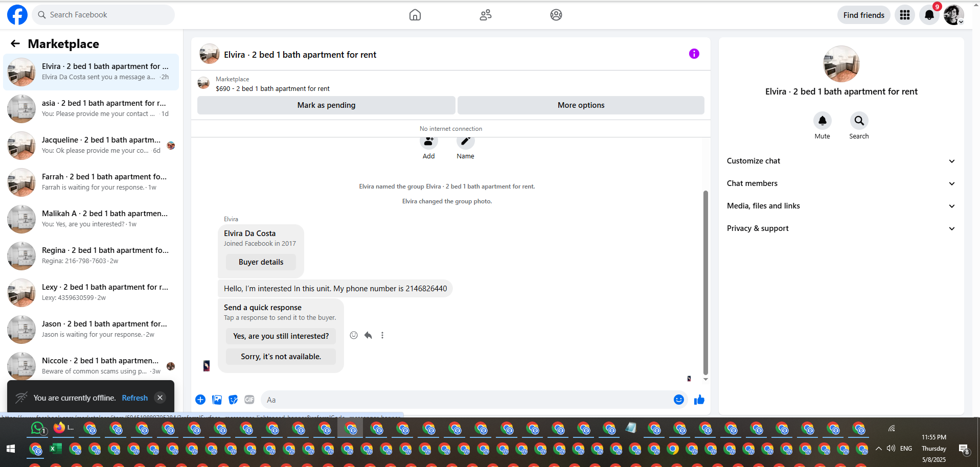Click the chat scrollbar thumb
The height and width of the screenshot is (467, 980).
click(705, 283)
